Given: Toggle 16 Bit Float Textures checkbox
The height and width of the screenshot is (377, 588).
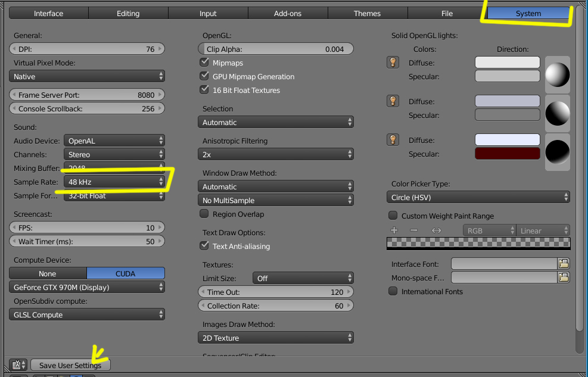Looking at the screenshot, I should 204,89.
